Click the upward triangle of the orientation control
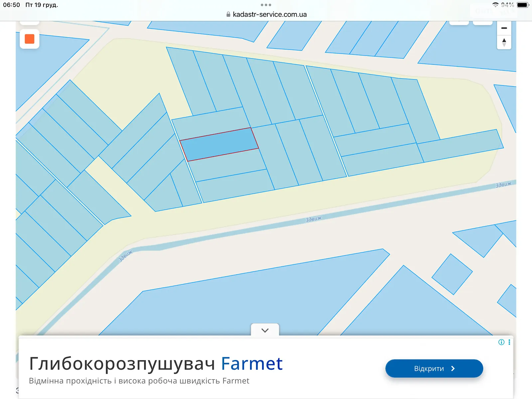Viewport: 532px width, 399px height. (x=504, y=40)
